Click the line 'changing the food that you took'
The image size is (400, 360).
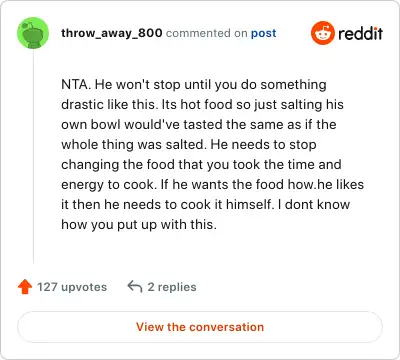coord(201,165)
